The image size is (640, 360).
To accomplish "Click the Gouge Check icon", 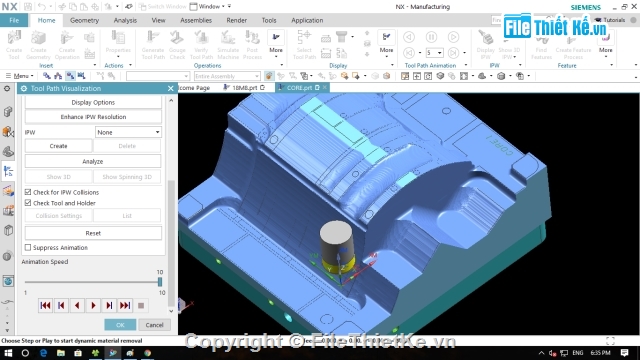I will click(177, 45).
